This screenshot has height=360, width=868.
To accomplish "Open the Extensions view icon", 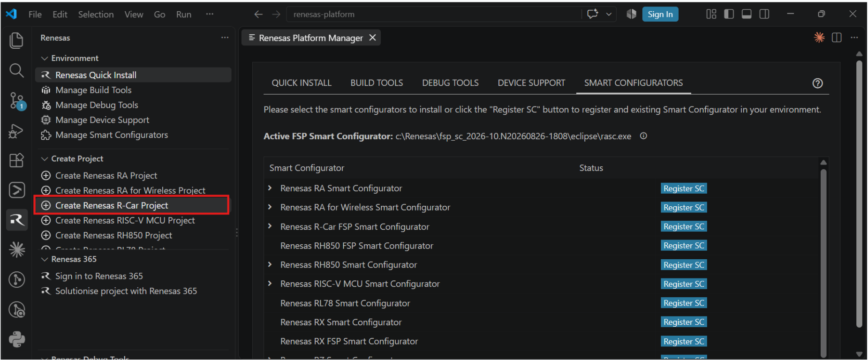I will [16, 160].
